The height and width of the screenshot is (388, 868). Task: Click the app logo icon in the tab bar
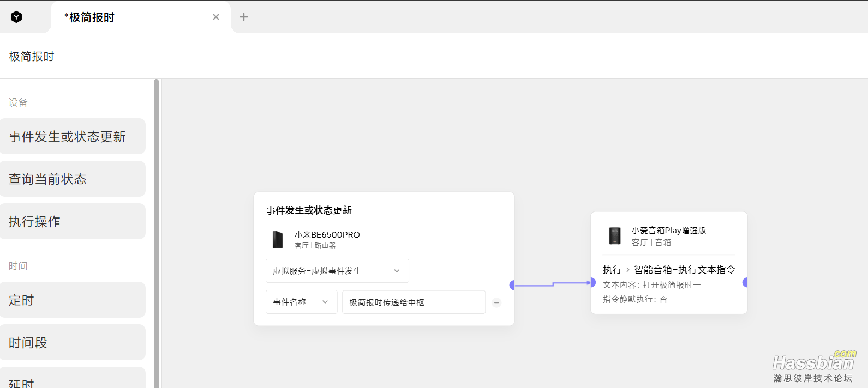(x=16, y=17)
